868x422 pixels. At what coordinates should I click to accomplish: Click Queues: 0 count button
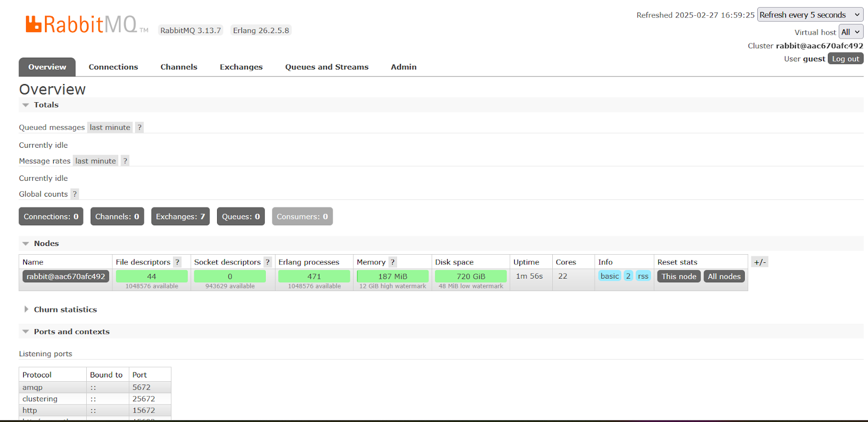tap(241, 216)
